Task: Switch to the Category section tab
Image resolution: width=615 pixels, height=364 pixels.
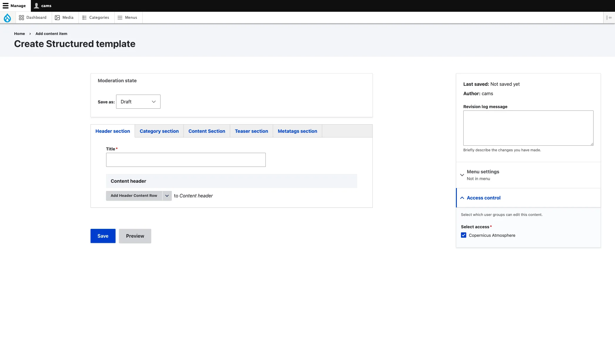Action: coord(159,131)
